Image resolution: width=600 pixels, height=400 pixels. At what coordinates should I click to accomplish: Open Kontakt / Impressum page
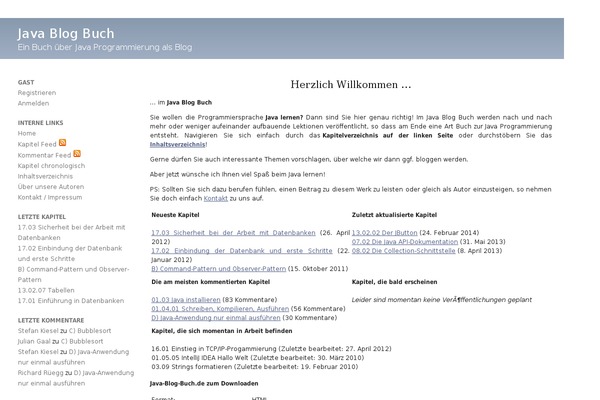pyautogui.click(x=50, y=197)
